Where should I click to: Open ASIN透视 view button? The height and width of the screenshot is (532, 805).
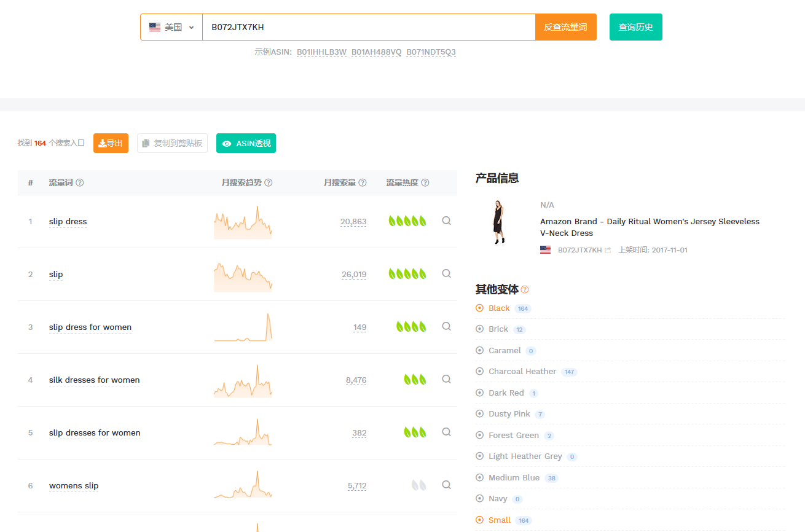tap(246, 143)
